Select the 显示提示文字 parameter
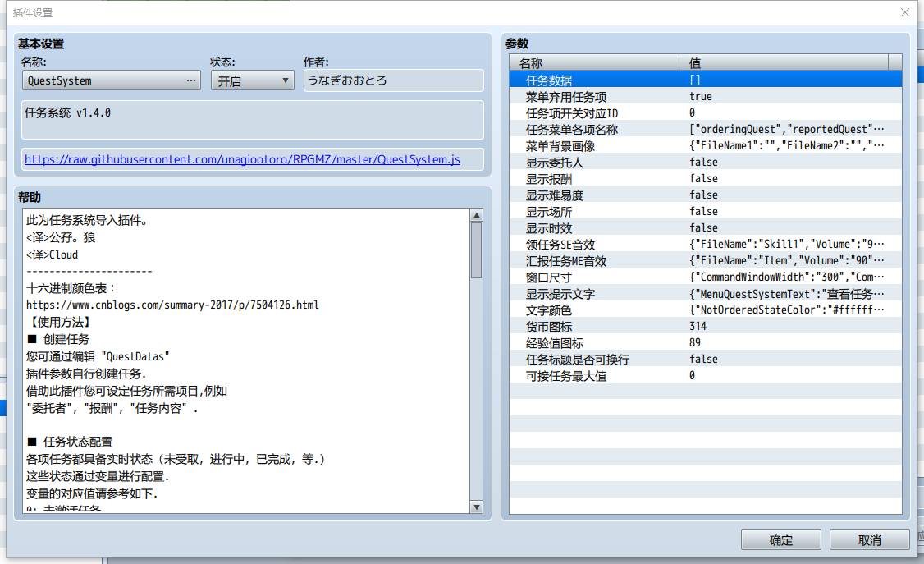Image resolution: width=924 pixels, height=564 pixels. coord(706,293)
